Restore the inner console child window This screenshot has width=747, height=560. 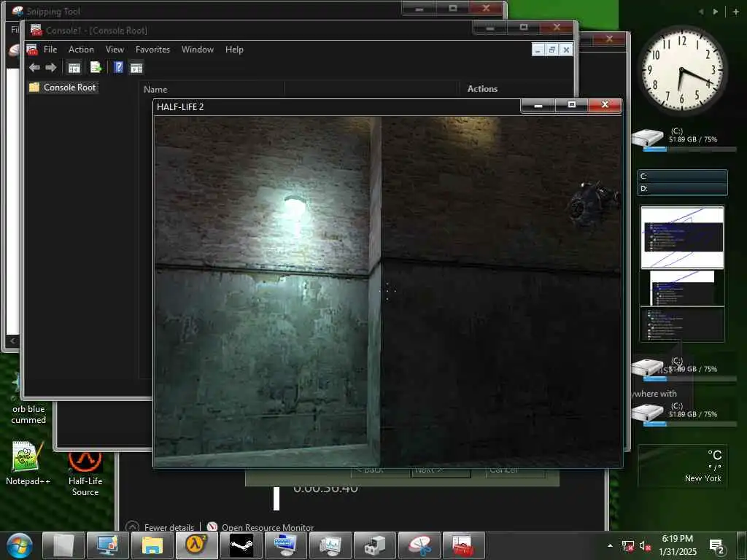click(552, 50)
